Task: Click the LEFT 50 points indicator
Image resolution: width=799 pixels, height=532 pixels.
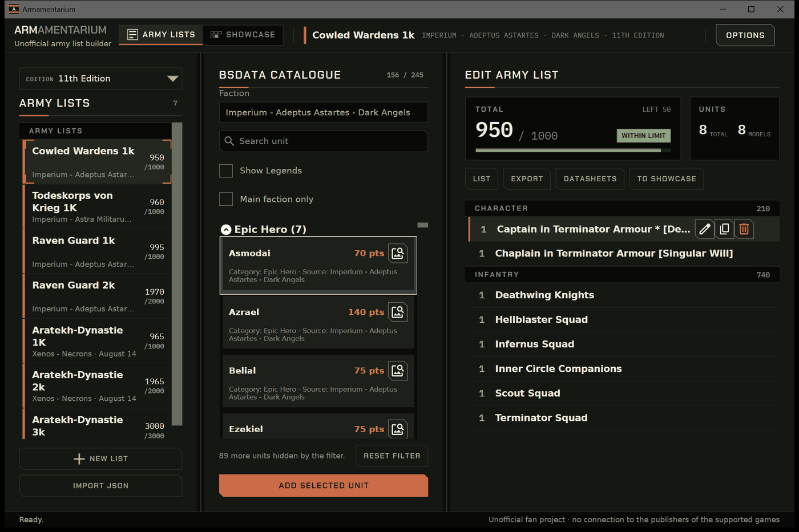Action: point(656,109)
